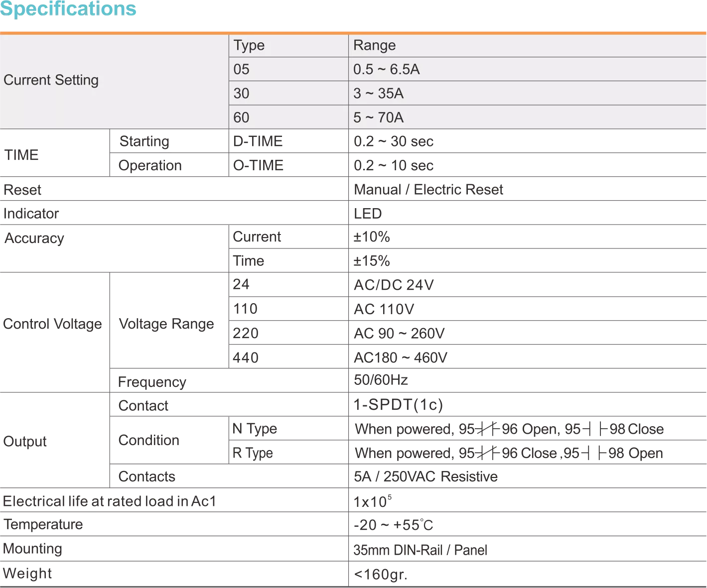Select type 60 cell
The height and width of the screenshot is (588, 707).
[241, 118]
